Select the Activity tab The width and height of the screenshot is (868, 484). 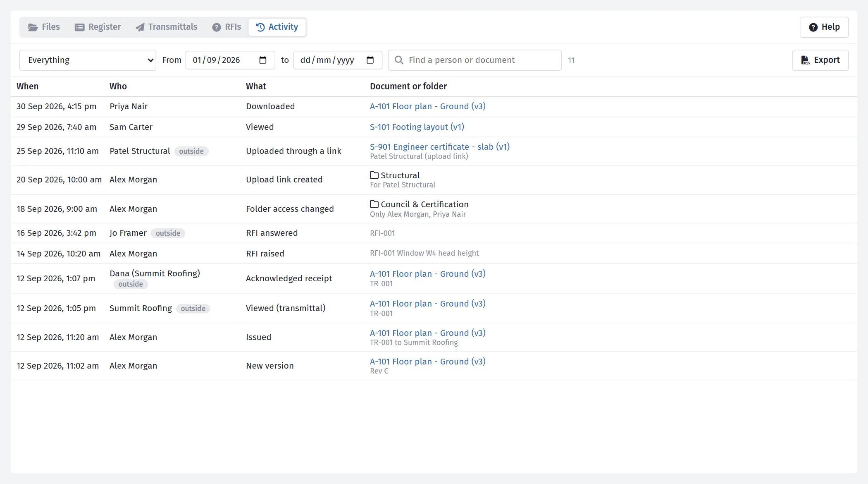(x=277, y=27)
